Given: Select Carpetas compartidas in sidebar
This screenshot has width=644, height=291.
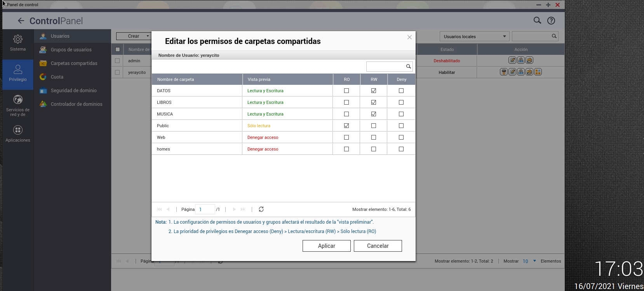Looking at the screenshot, I should pyautogui.click(x=74, y=63).
